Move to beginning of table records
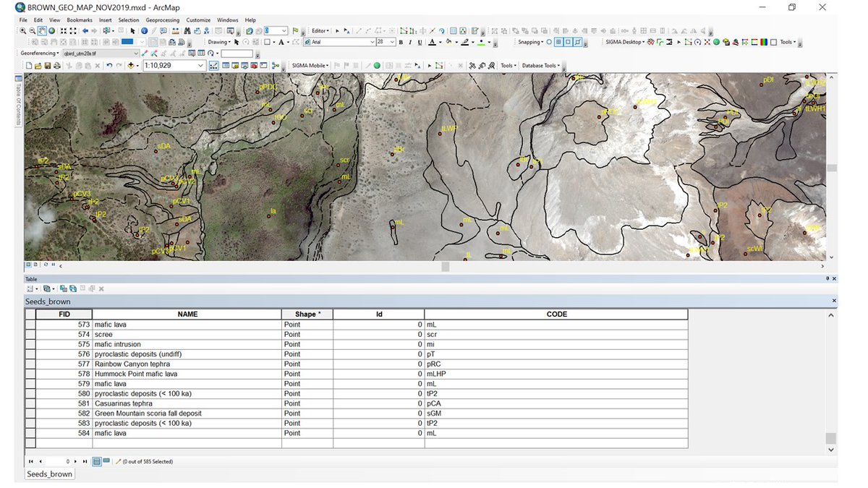The image size is (868, 488). [30, 461]
